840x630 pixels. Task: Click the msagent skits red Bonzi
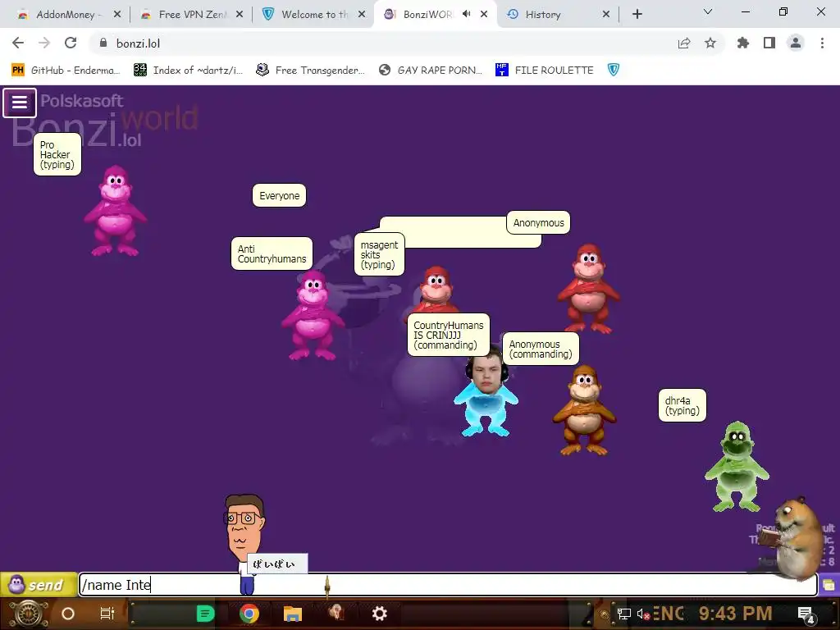click(436, 290)
